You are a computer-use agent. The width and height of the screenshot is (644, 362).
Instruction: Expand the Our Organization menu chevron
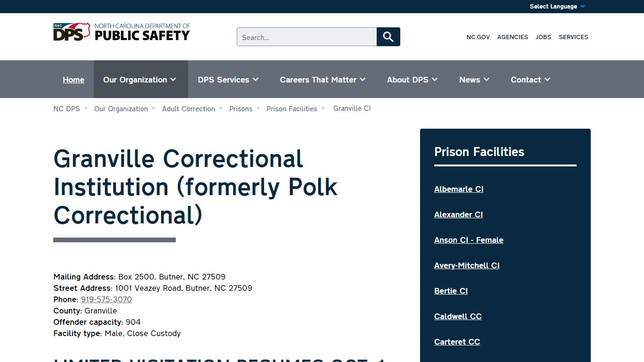pos(173,80)
